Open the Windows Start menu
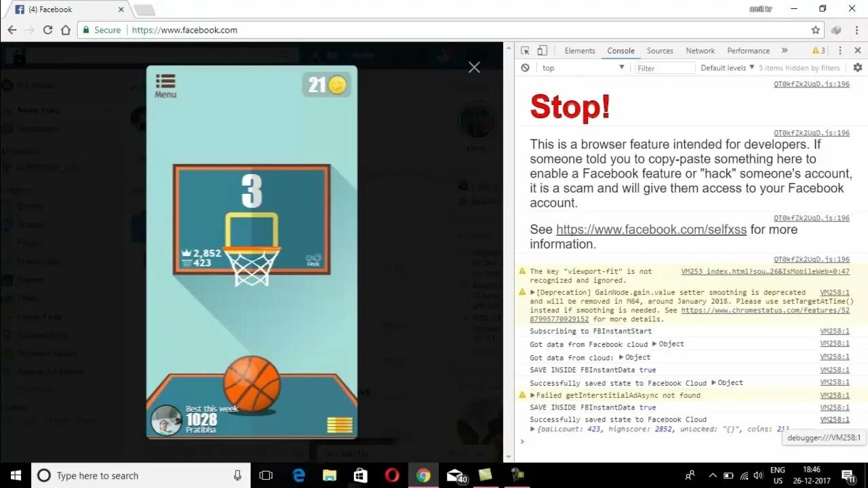Viewport: 868px width, 488px height. click(16, 475)
